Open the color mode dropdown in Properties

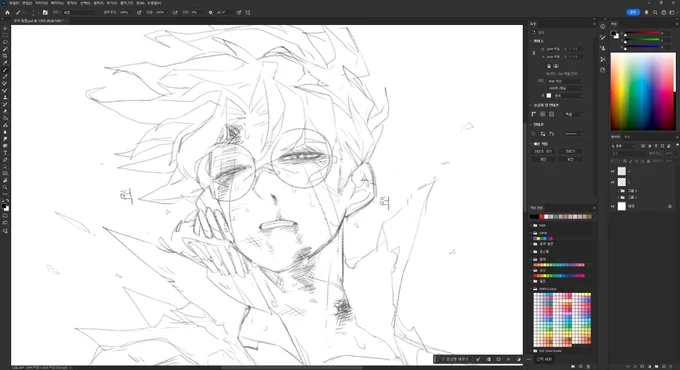565,81
